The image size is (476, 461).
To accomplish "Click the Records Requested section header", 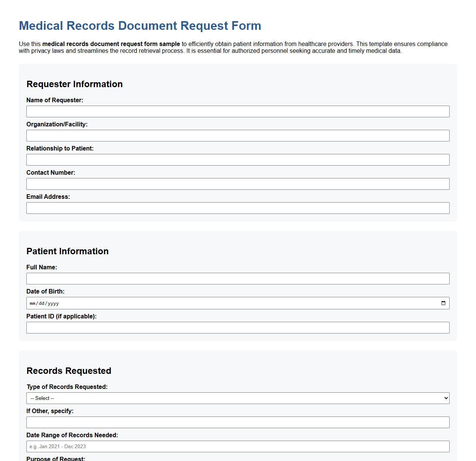I will point(69,371).
